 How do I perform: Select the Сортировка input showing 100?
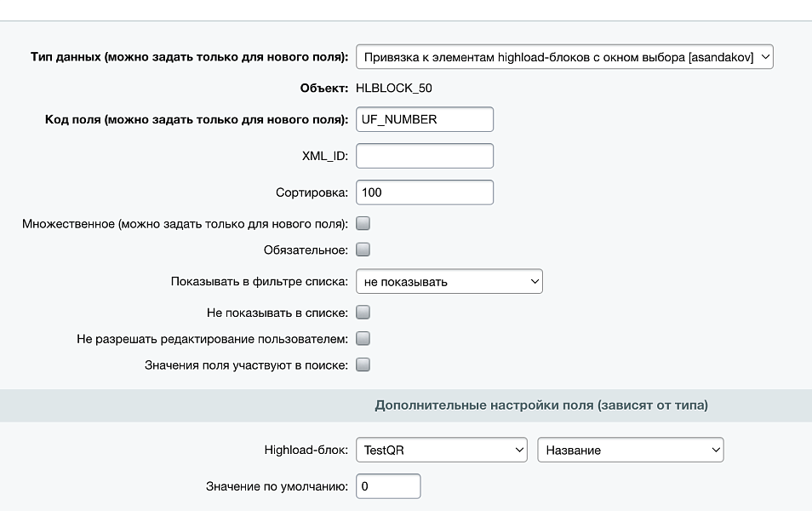coord(424,192)
